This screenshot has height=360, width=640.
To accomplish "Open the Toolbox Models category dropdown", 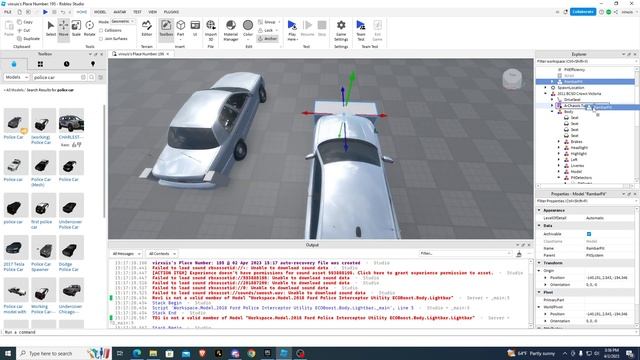I will point(16,77).
